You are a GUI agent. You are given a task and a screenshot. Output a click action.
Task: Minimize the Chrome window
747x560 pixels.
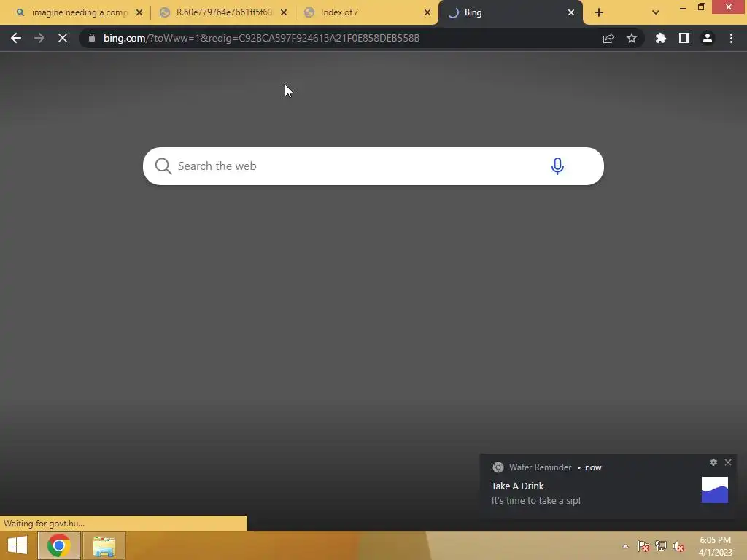(683, 7)
